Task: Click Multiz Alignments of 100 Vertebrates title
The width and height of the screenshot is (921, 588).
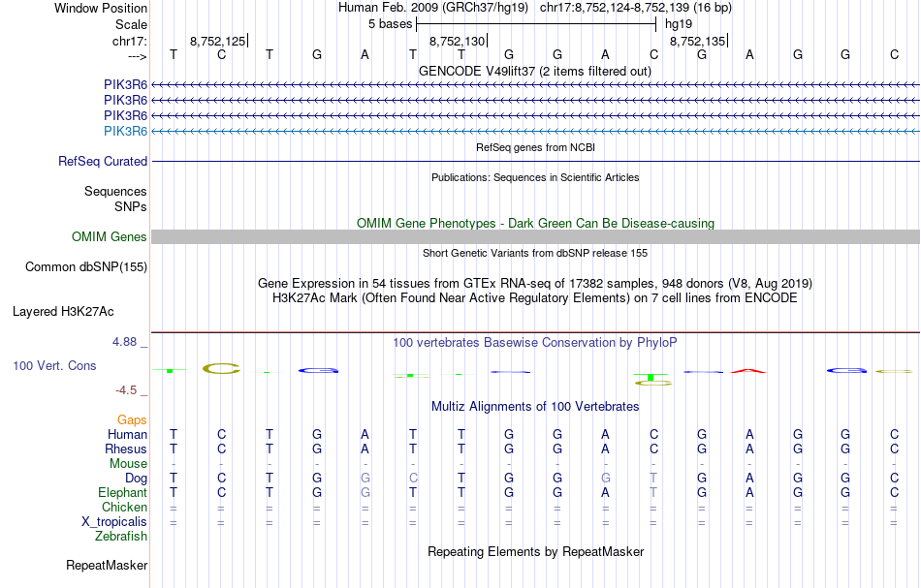Action: 535,406
